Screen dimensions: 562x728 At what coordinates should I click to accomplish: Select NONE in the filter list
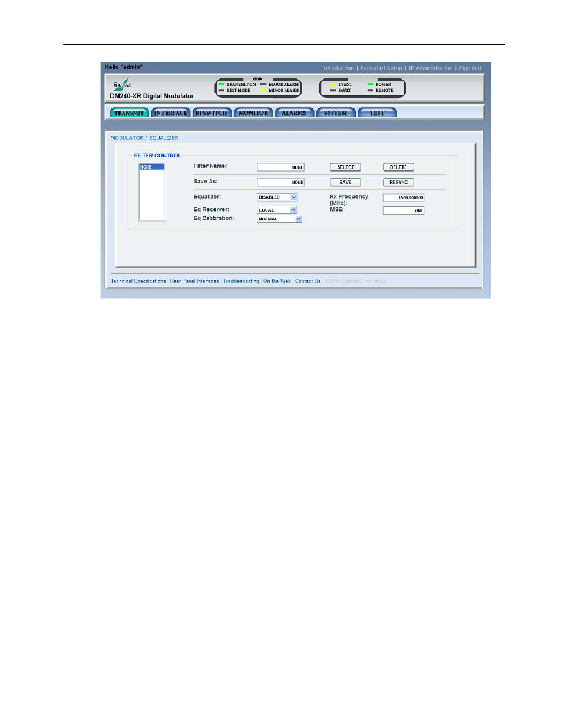pyautogui.click(x=152, y=167)
